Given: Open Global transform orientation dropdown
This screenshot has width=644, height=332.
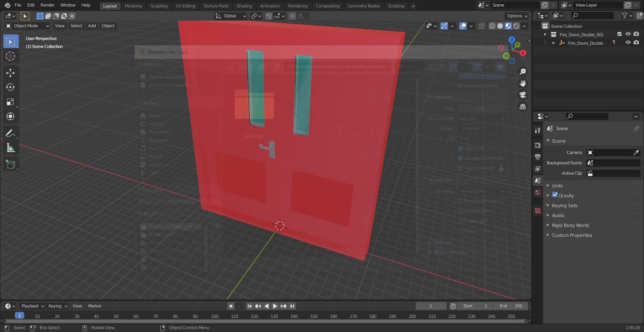Looking at the screenshot, I should [x=231, y=16].
